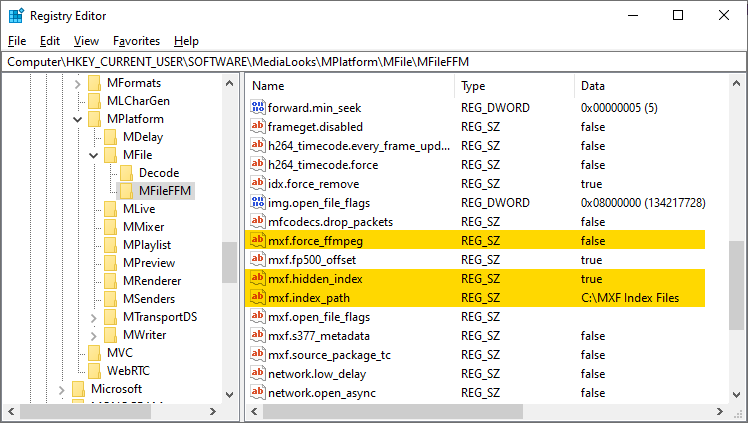Select the MSenders key in tree
This screenshot has height=423, width=748.
[x=149, y=299]
